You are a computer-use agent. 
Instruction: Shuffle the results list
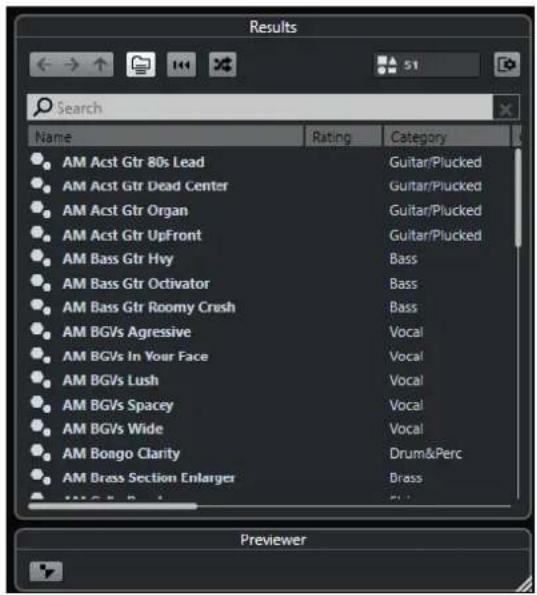coord(222,65)
